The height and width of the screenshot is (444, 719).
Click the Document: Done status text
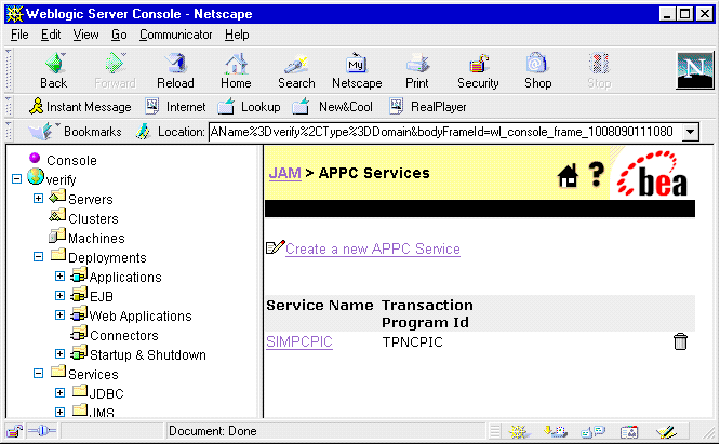[x=213, y=431]
